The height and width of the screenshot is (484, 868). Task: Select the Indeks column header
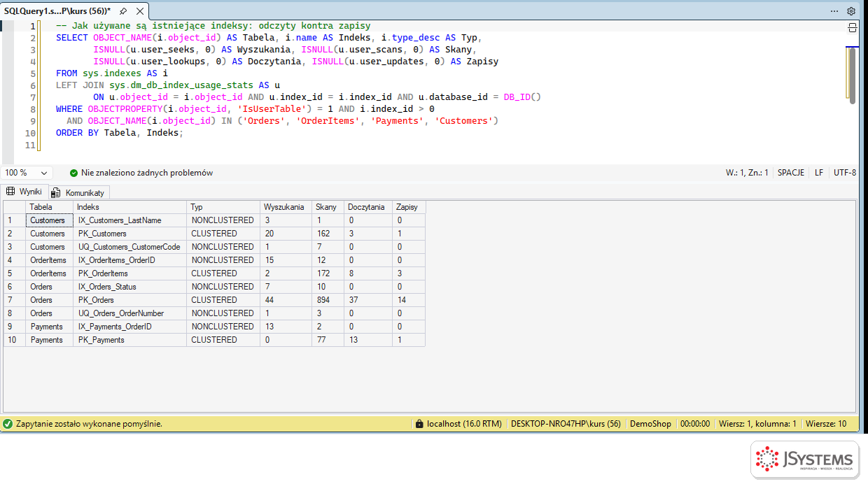click(130, 207)
